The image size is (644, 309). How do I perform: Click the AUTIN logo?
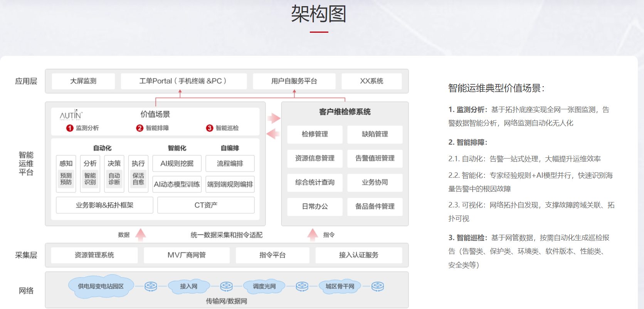[71, 115]
